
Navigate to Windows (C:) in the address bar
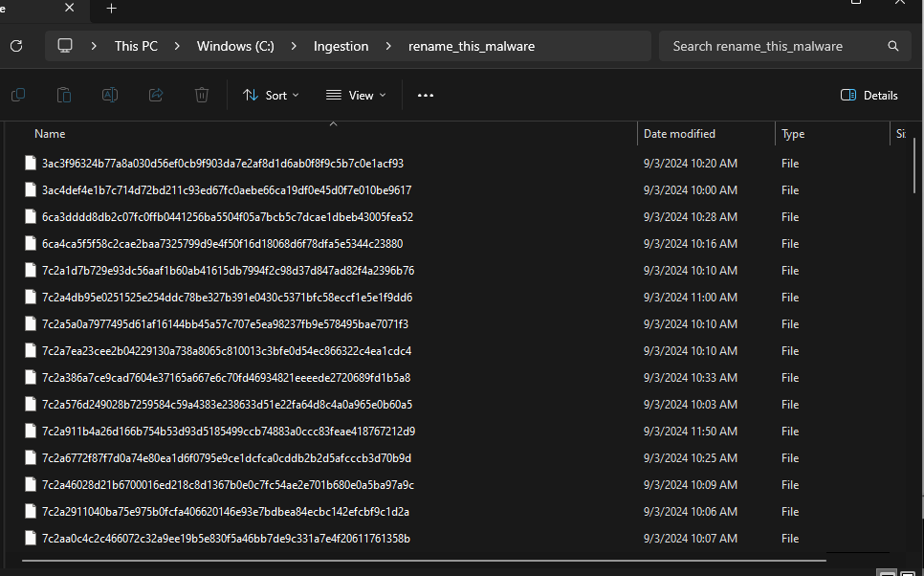[x=233, y=46]
